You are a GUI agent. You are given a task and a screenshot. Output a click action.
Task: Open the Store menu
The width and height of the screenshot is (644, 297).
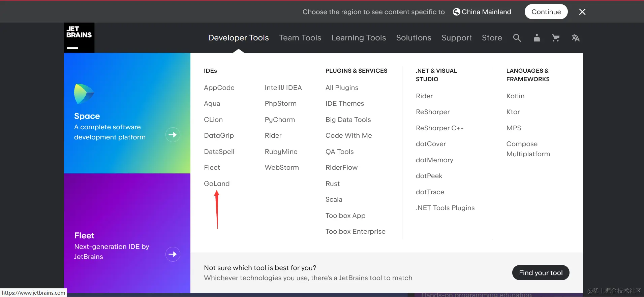coord(492,38)
